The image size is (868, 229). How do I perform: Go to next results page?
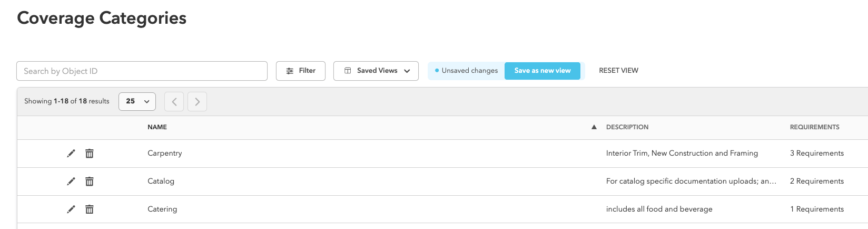pyautogui.click(x=197, y=101)
